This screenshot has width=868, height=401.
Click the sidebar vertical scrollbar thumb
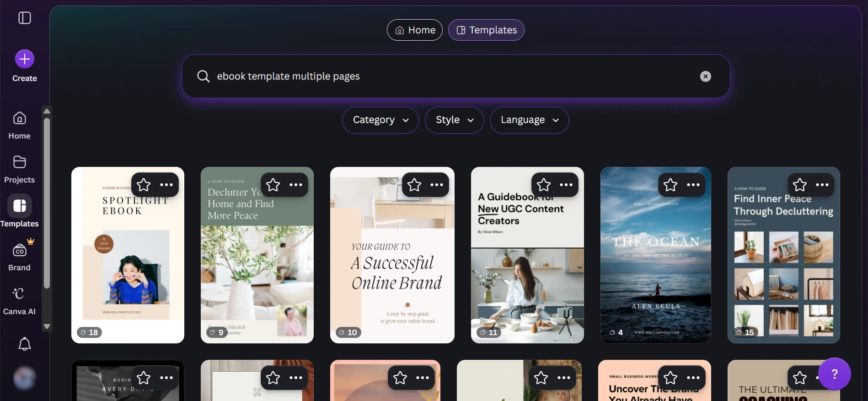pyautogui.click(x=47, y=203)
